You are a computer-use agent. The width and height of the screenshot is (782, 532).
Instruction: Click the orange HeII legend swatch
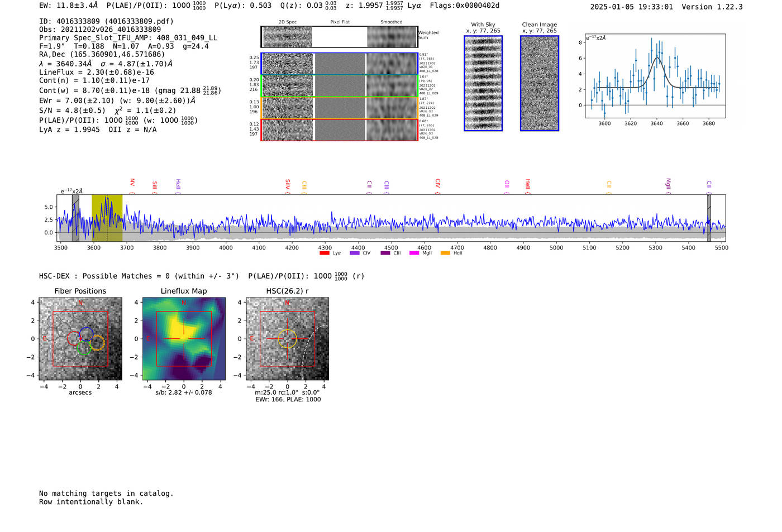point(445,253)
